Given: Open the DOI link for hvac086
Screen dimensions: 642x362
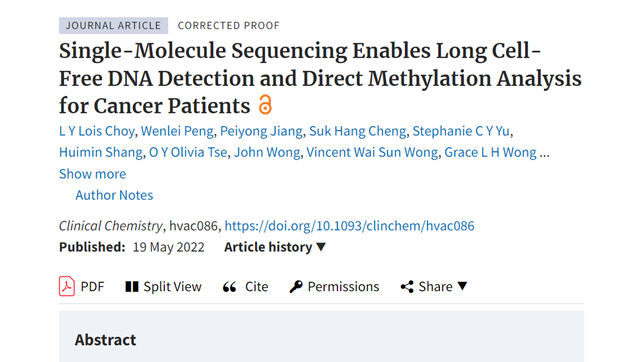Looking at the screenshot, I should pyautogui.click(x=349, y=226).
